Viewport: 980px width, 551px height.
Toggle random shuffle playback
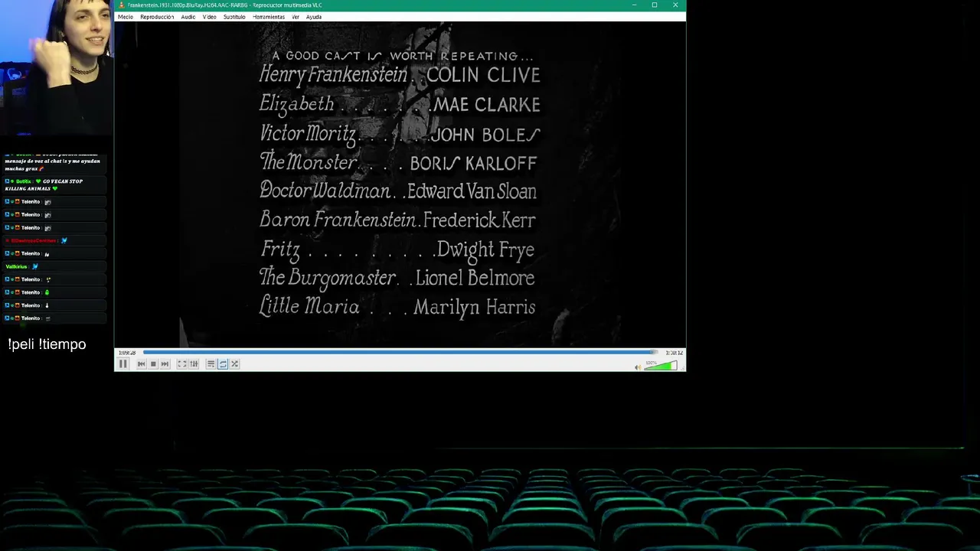[x=235, y=364]
